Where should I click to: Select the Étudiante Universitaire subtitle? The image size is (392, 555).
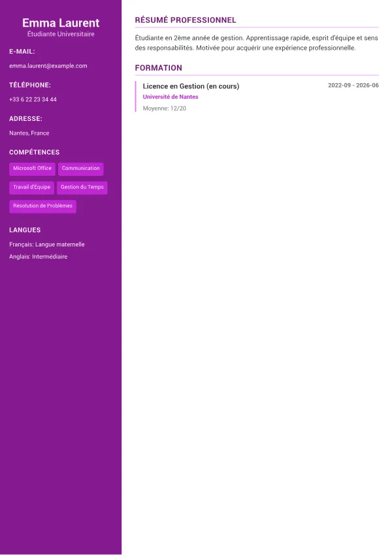[x=61, y=34]
